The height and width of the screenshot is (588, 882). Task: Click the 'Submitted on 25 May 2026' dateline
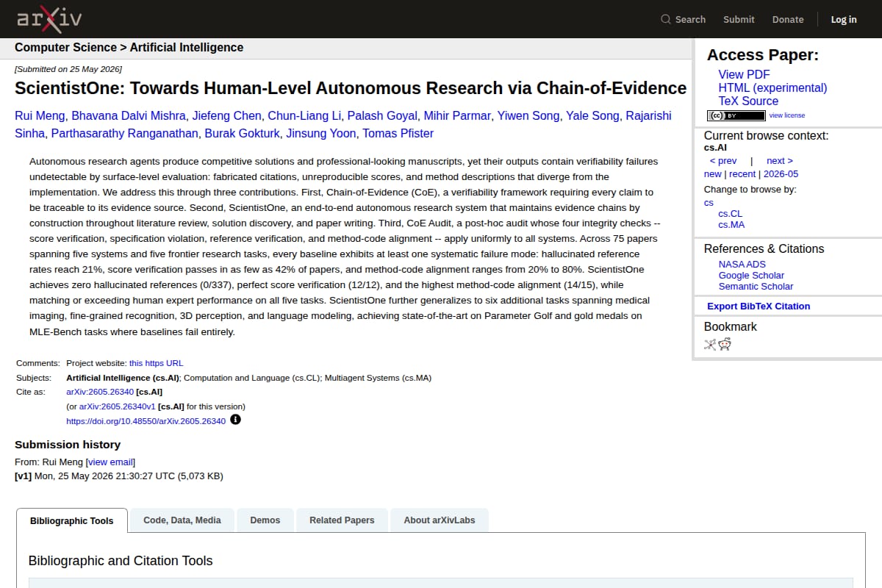68,69
